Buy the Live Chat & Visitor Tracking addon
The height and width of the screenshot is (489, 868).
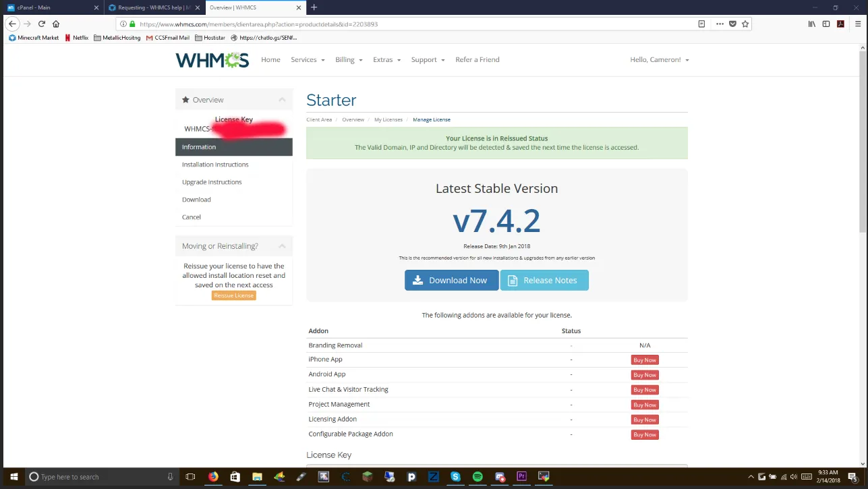pyautogui.click(x=645, y=390)
